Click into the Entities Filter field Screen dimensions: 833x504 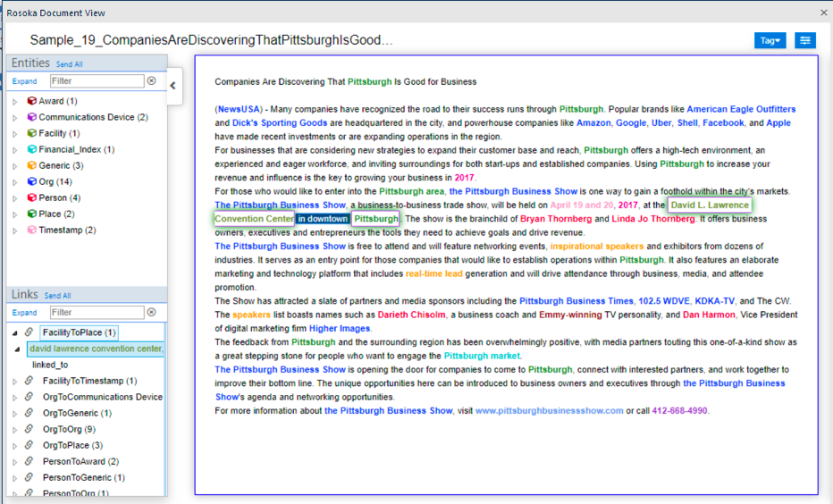point(97,80)
